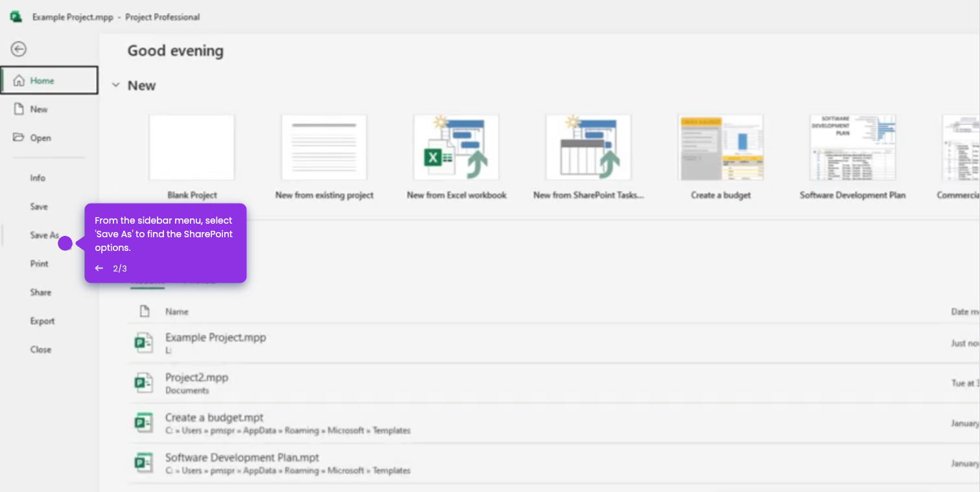Open the Info menu item
The height and width of the screenshot is (492, 980).
click(38, 178)
